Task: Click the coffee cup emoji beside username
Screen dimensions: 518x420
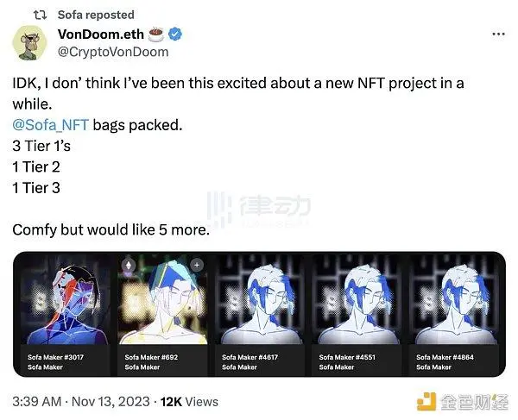Action: click(x=156, y=34)
